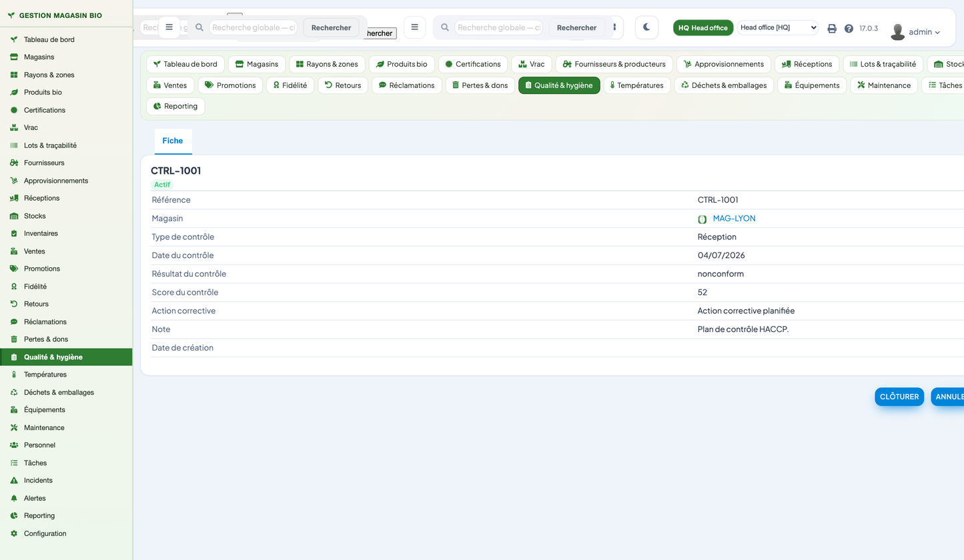Open help question mark icon
This screenshot has height=560, width=964.
(849, 29)
